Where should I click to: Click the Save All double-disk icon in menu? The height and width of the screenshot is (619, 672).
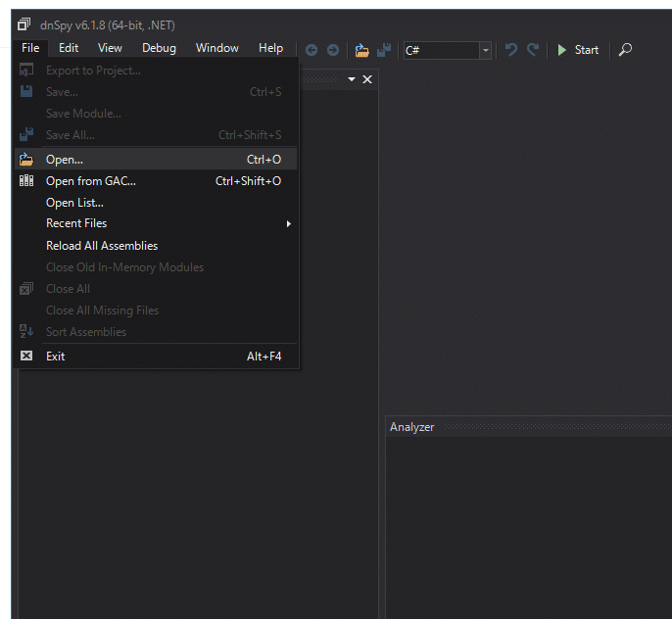click(x=26, y=134)
